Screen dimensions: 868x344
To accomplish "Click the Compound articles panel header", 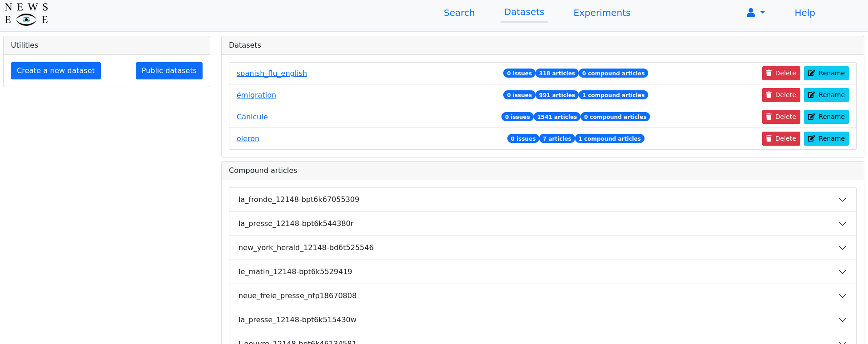I will tap(543, 171).
